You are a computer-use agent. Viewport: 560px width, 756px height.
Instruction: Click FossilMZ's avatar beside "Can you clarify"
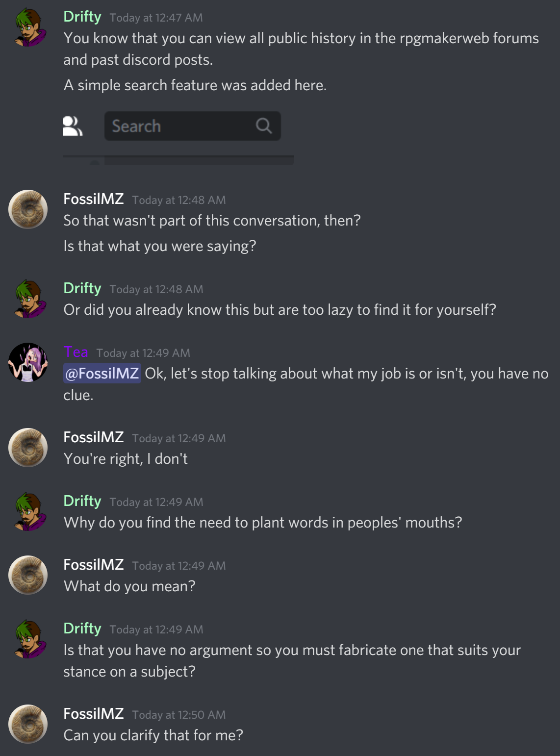pos(28,724)
